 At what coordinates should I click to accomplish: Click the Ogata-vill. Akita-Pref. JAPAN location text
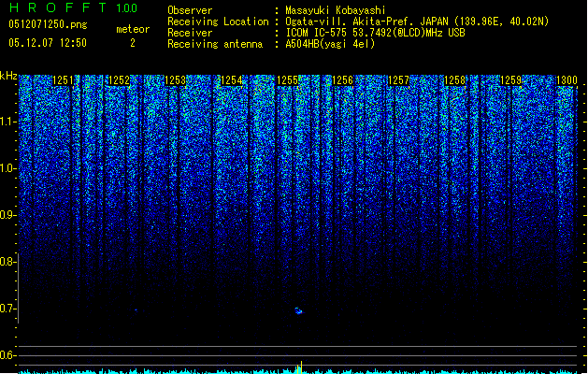pos(417,22)
